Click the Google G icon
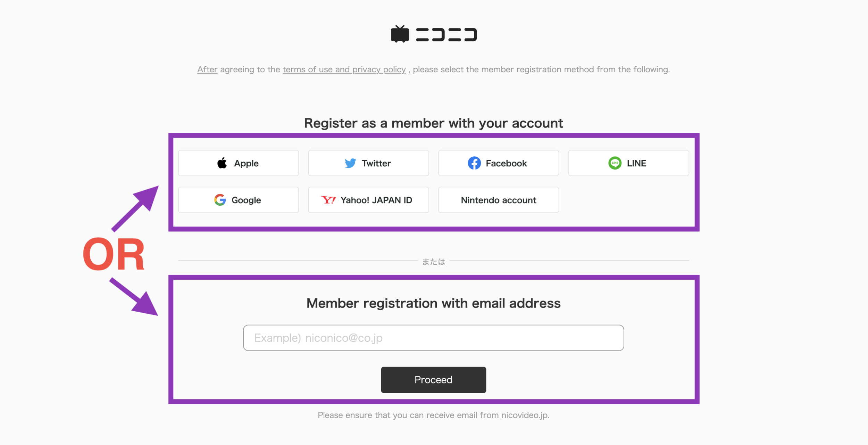868x445 pixels. pyautogui.click(x=220, y=200)
